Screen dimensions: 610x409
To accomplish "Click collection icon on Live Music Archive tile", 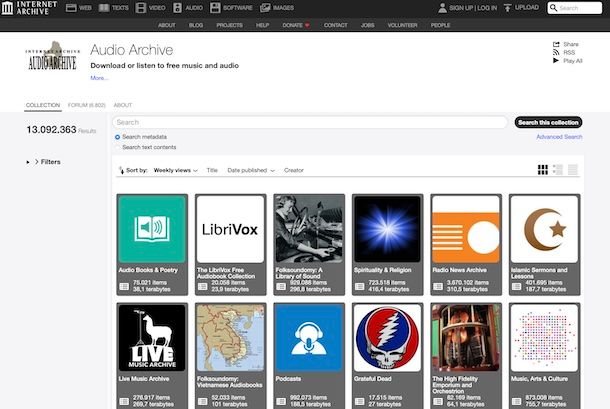I will [124, 401].
